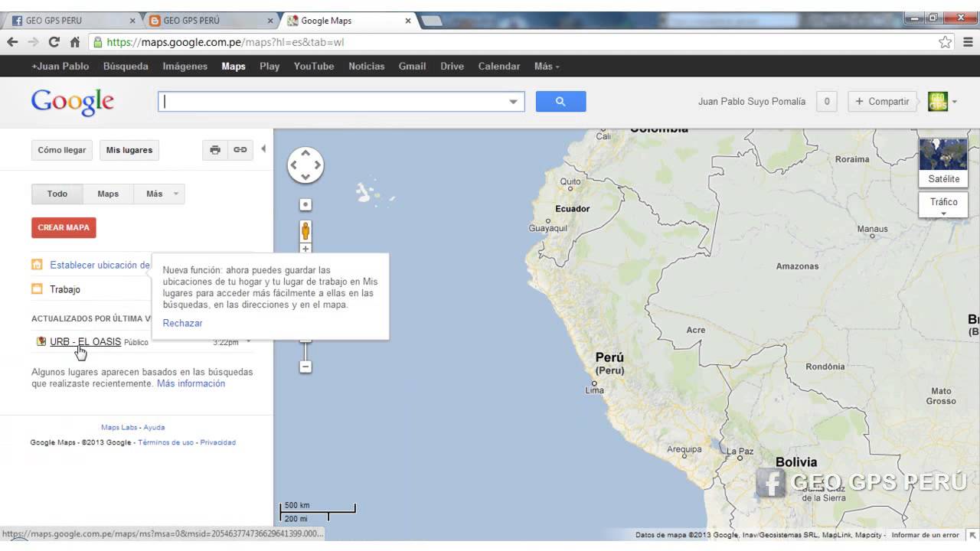Click the CREAR MAPA button
Viewport: 980px width, 551px height.
pyautogui.click(x=64, y=227)
